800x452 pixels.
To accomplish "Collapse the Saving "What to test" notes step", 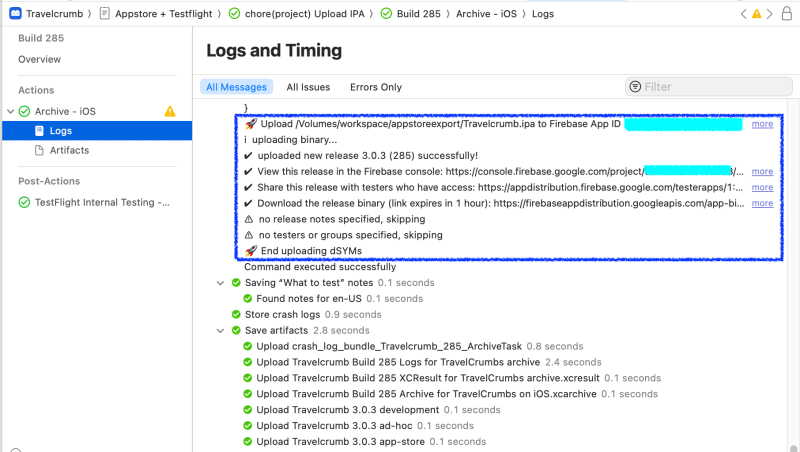I will coord(221,283).
